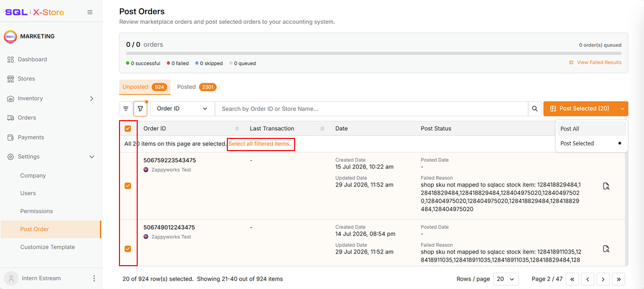Click the Inventory warehouse icon

[x=11, y=98]
